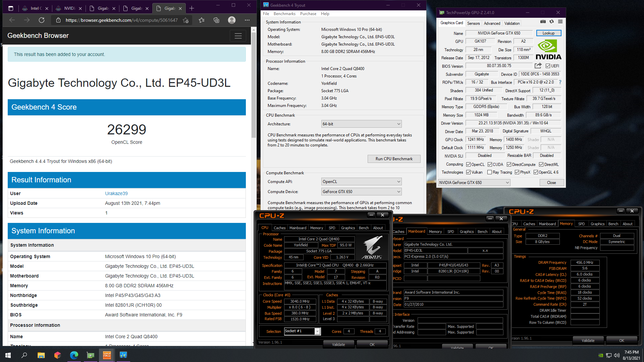Toggle the Ray Tracing checkbox in GPU-Z
This screenshot has width=644, height=362.
pos(489,172)
